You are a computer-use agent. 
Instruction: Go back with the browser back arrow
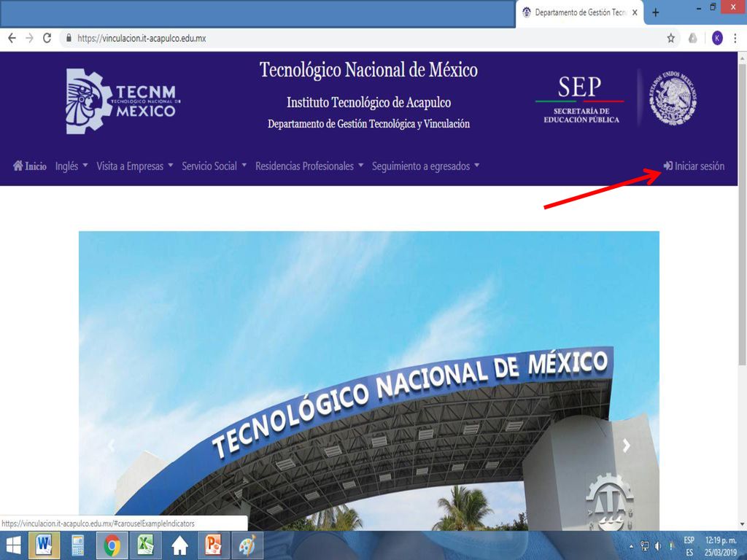(12, 38)
